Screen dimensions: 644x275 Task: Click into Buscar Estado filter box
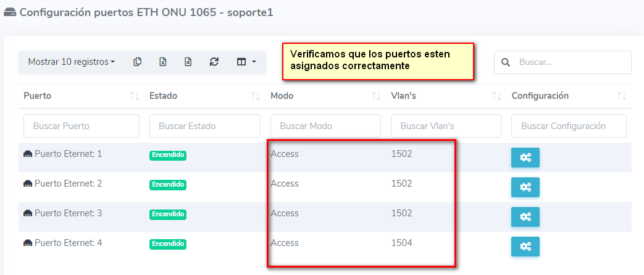205,126
